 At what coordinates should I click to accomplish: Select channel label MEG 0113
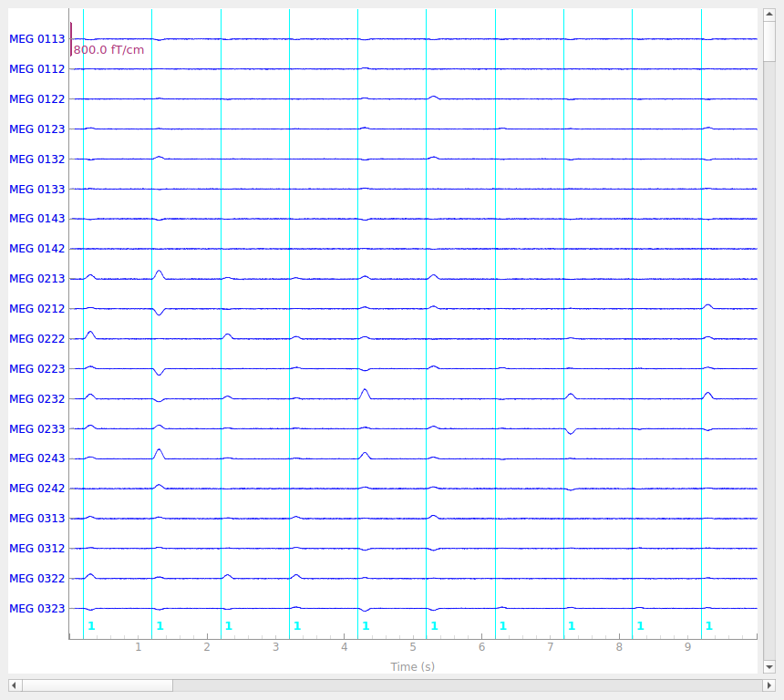pos(37,39)
